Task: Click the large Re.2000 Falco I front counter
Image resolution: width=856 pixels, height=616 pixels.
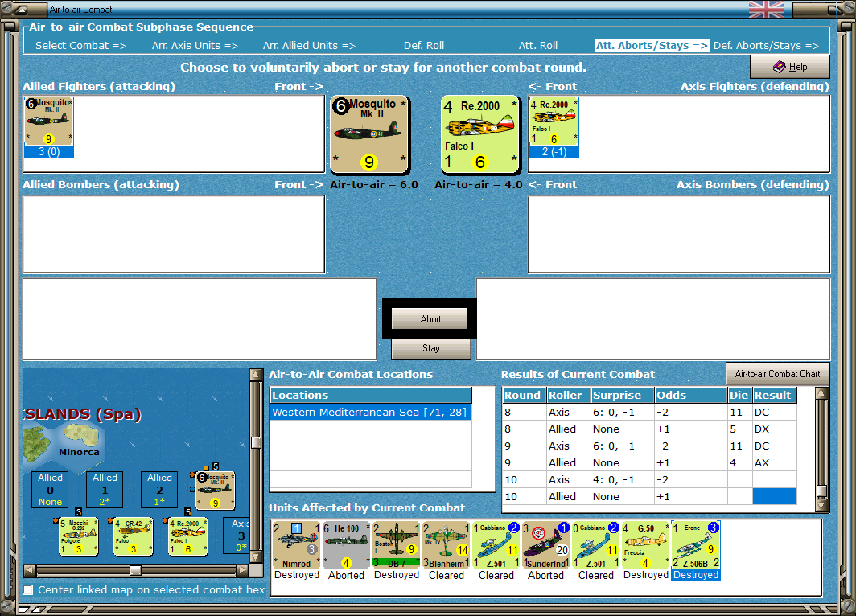Action: click(x=480, y=134)
